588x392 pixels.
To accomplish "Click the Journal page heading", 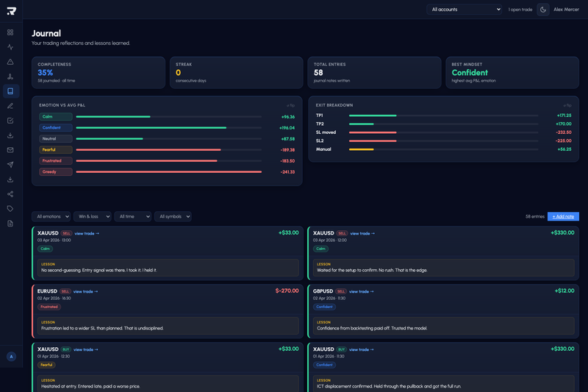I will (46, 33).
